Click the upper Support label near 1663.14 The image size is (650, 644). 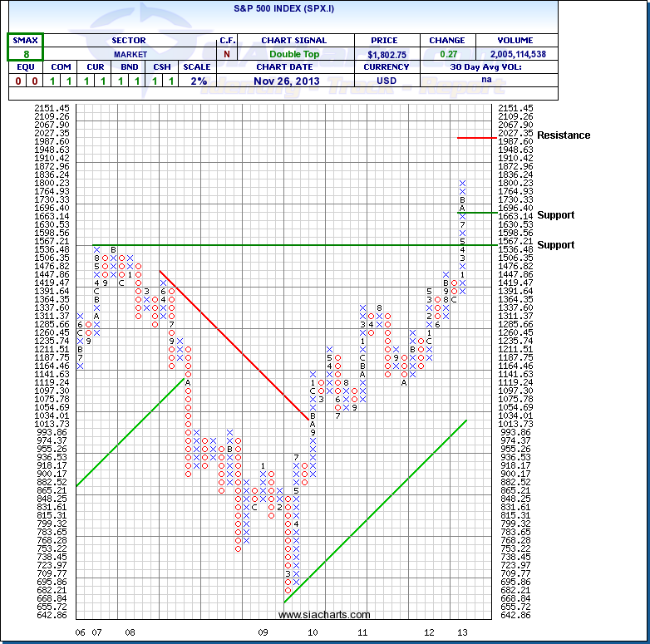[555, 215]
